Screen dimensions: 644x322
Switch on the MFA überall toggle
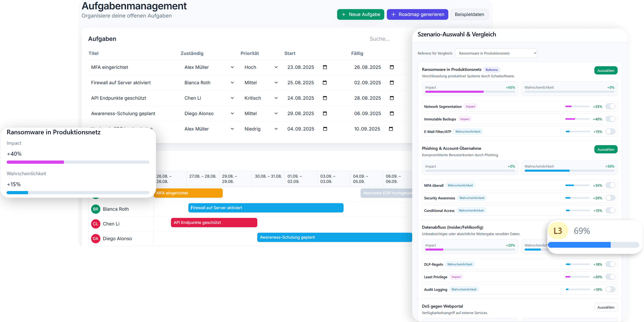click(x=610, y=185)
